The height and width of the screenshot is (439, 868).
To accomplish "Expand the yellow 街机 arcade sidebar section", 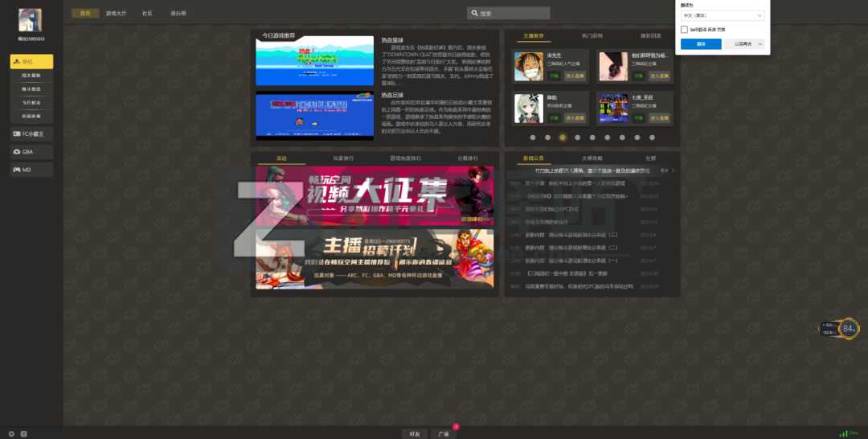I will point(31,61).
